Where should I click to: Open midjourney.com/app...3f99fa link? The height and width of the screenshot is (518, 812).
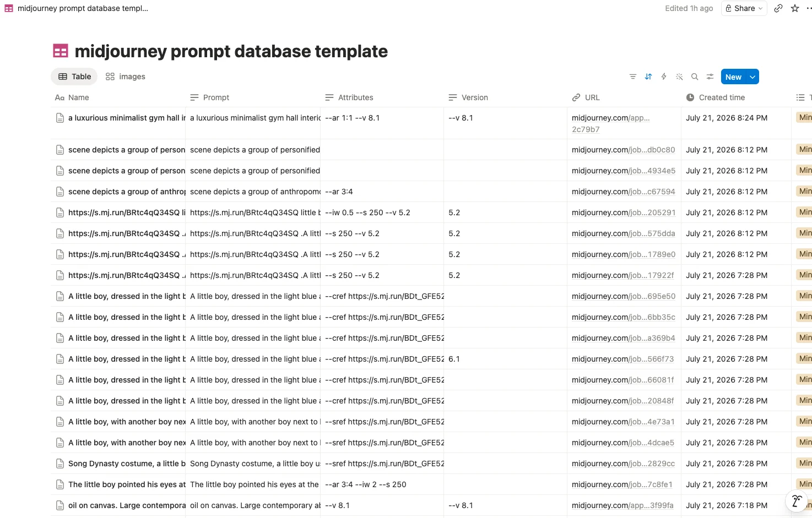tap(622, 505)
